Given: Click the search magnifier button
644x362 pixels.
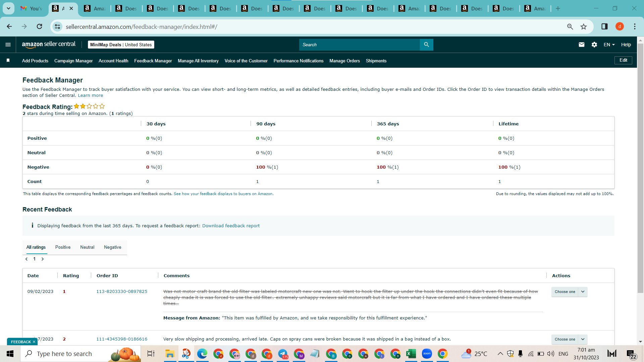Looking at the screenshot, I should pos(426,45).
